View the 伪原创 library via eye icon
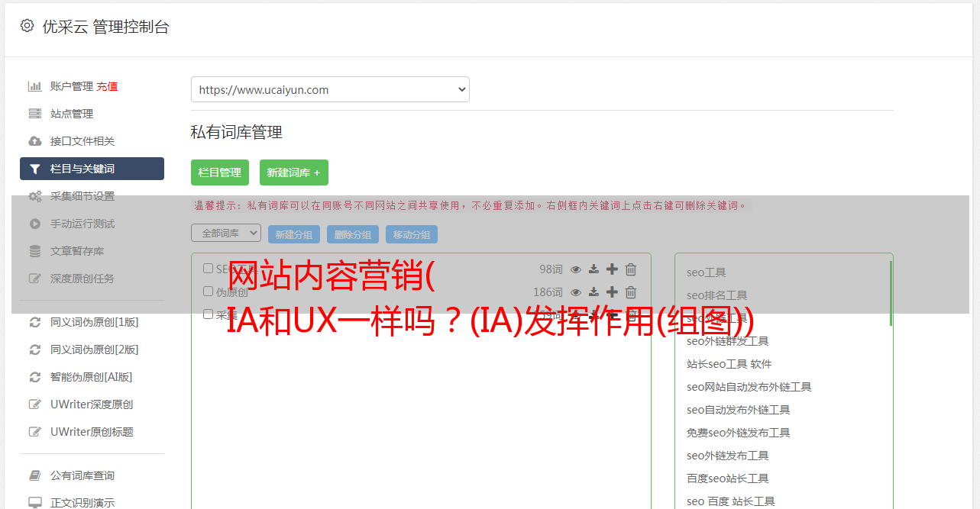980x509 pixels. click(x=576, y=292)
